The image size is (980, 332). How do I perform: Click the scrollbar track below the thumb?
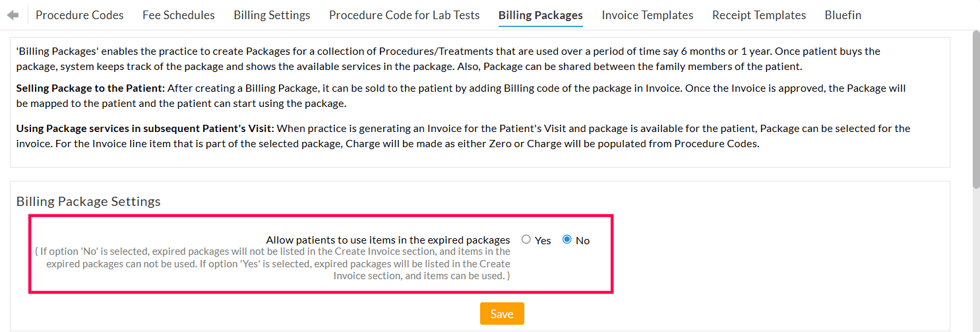(x=976, y=264)
